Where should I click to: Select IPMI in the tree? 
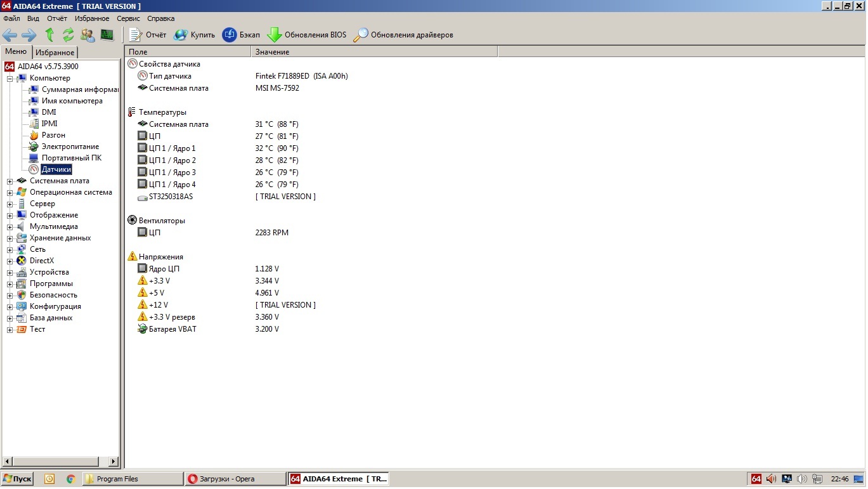(49, 124)
